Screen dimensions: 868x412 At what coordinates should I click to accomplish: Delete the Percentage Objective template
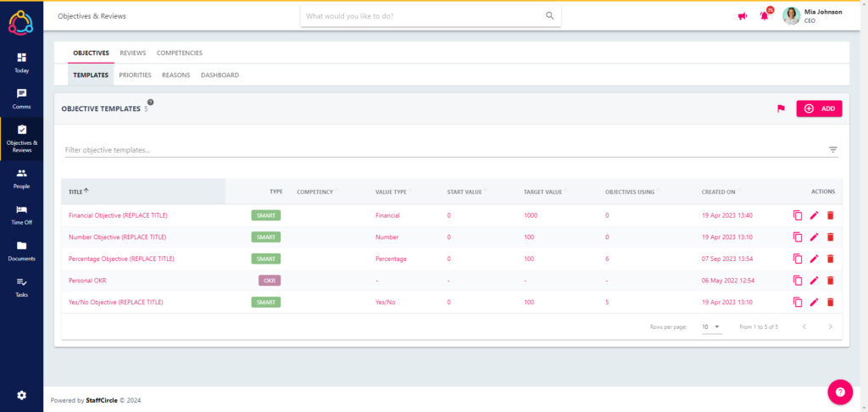tap(830, 259)
